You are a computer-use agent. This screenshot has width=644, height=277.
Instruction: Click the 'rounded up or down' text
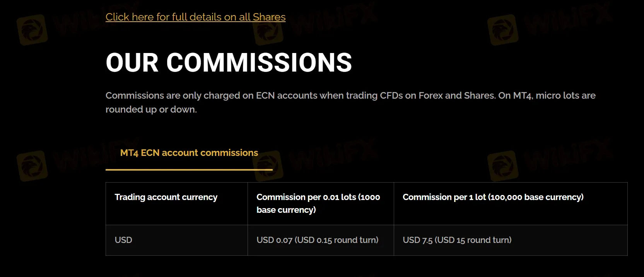pyautogui.click(x=151, y=109)
